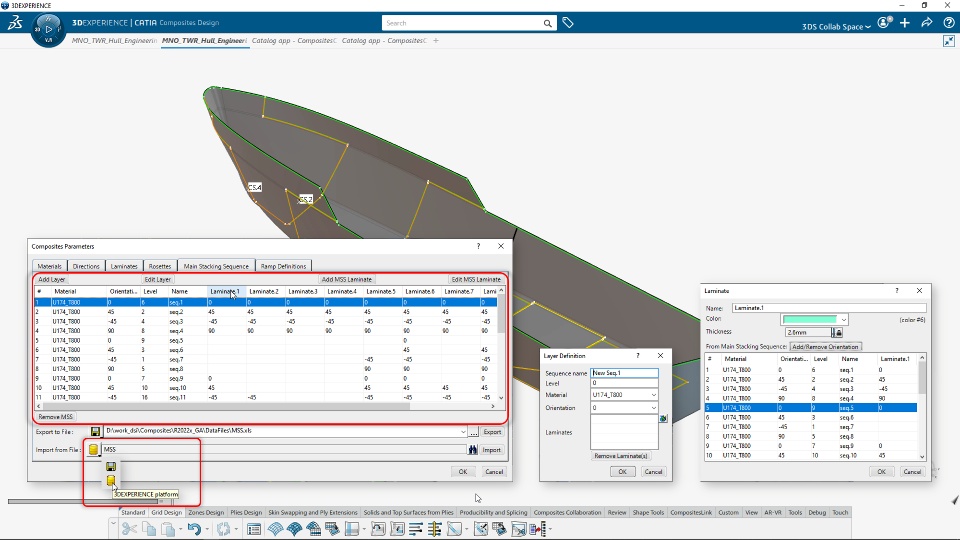Screen dimensions: 960x540
Task: Click the green Laminate color swatch
Action: click(809, 320)
